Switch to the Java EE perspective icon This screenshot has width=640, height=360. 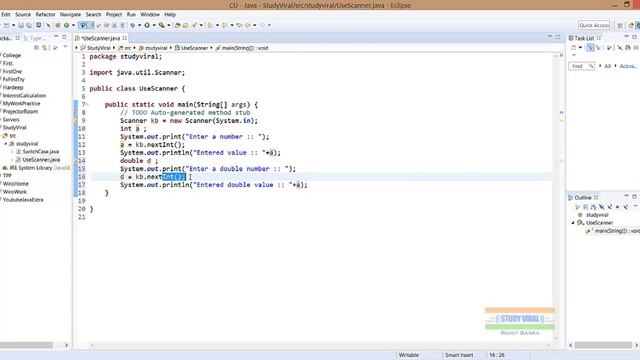[x=631, y=25]
